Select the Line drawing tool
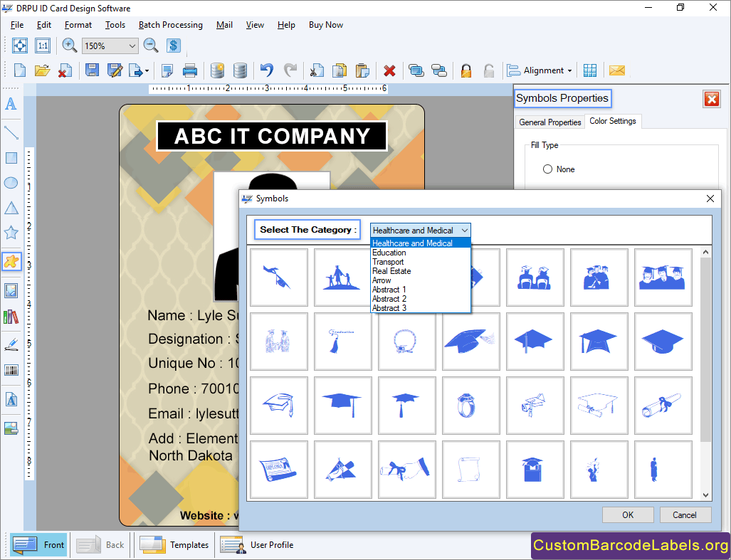Image resolution: width=731 pixels, height=560 pixels. pos(11,133)
